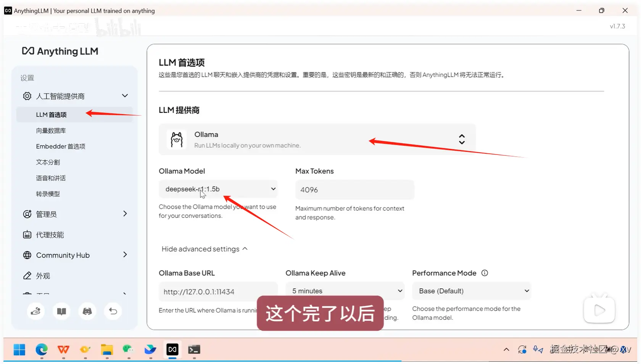Click 'Maximum number of tokens' help text
This screenshot has height=364, width=641.
pos(349,213)
